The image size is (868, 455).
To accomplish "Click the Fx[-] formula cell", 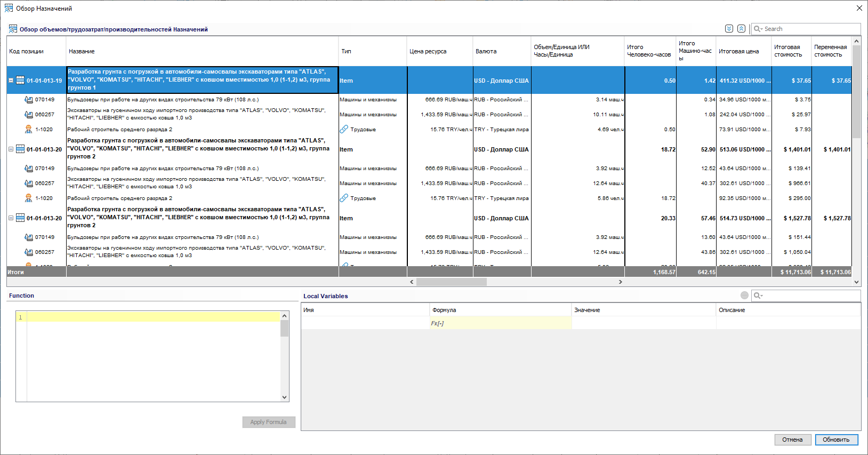I will click(501, 323).
